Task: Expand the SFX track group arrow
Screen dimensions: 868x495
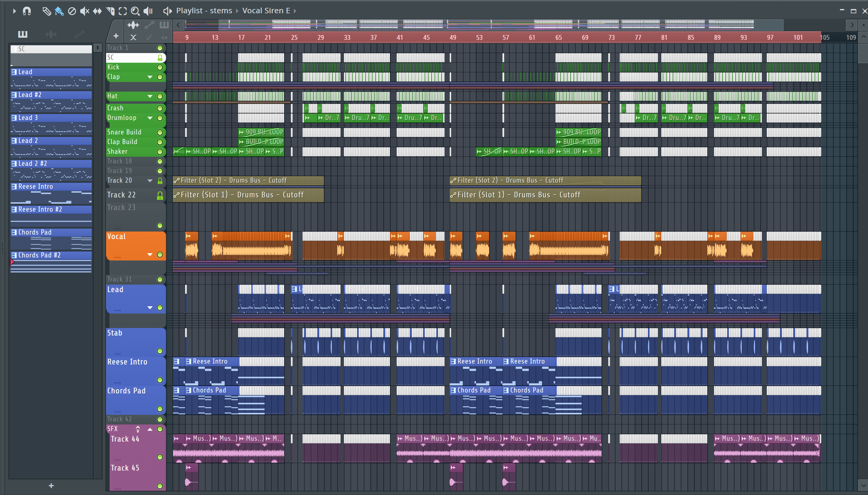Action: [150, 429]
